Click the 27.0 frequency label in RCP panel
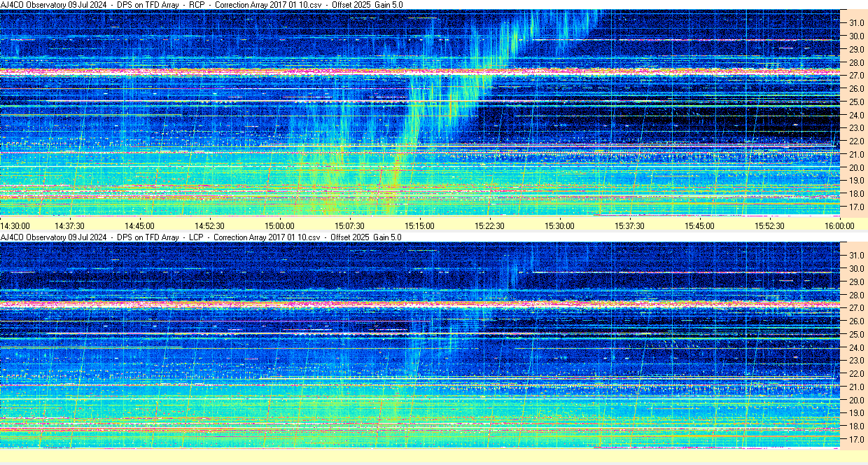 coord(857,75)
